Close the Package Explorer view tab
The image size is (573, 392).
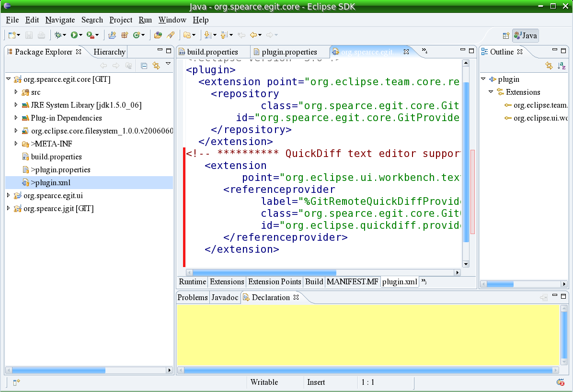[x=79, y=52]
